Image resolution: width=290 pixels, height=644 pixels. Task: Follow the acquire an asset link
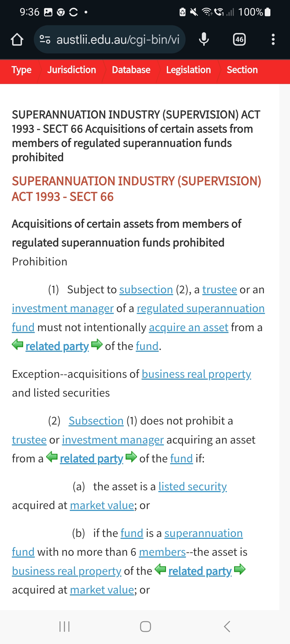[x=189, y=327]
